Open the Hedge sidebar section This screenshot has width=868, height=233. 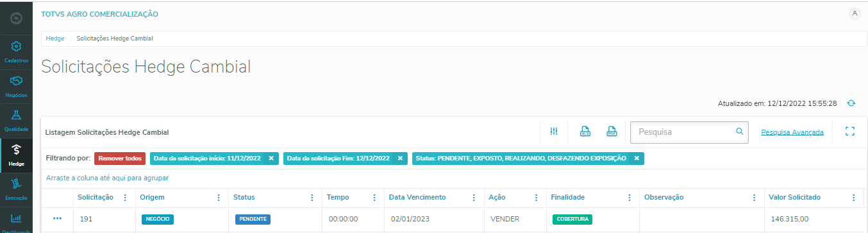tap(17, 155)
